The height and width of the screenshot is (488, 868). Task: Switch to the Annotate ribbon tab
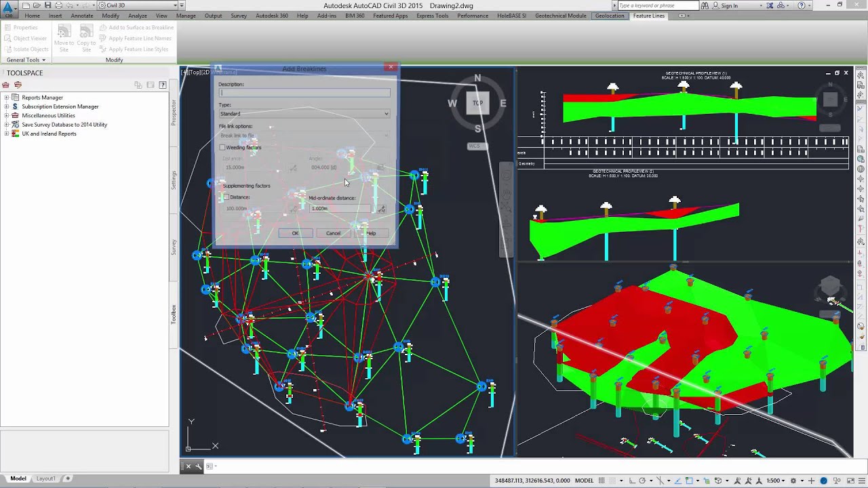point(82,16)
